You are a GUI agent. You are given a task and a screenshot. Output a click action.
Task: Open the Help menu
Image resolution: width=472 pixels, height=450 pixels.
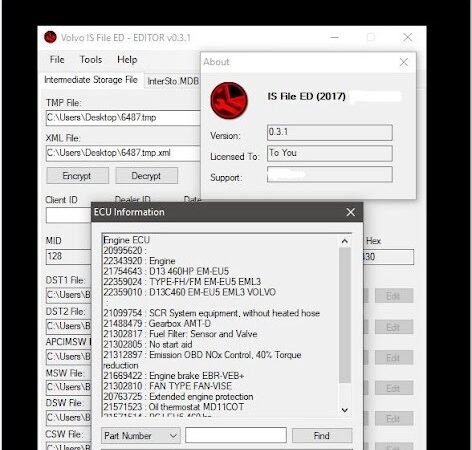pos(127,60)
